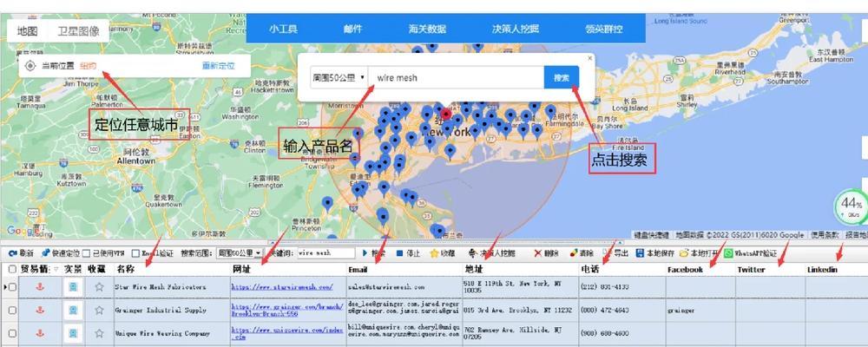Screen dimensions: 868x347
Task: Click the 刷新 refresh toolbar icon
Action: pyautogui.click(x=11, y=253)
